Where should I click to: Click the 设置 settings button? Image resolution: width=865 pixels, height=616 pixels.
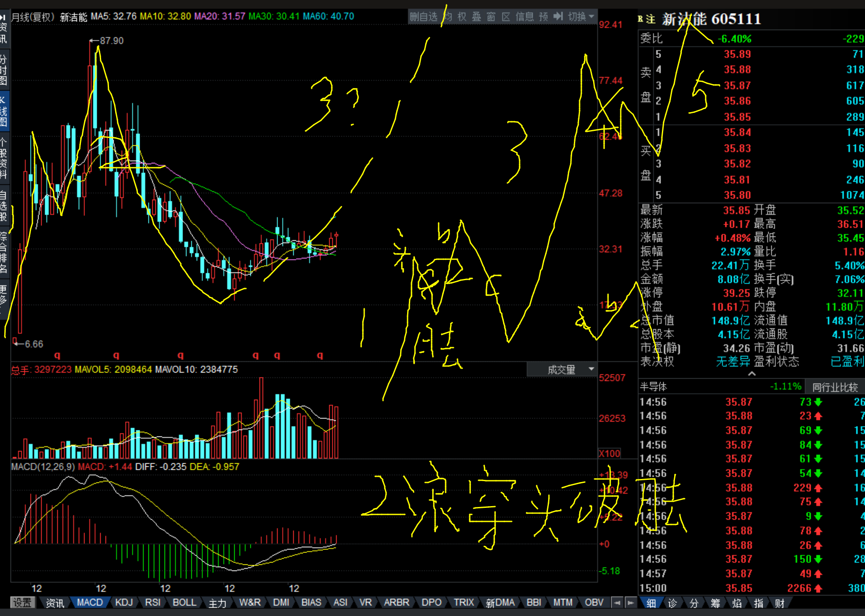pos(22,602)
